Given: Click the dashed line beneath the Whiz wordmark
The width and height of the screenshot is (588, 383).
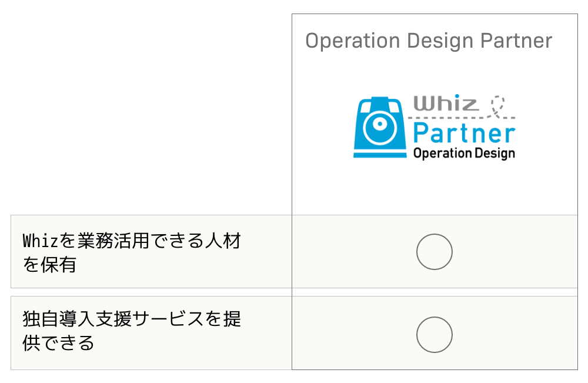Looking at the screenshot, I should [461, 118].
